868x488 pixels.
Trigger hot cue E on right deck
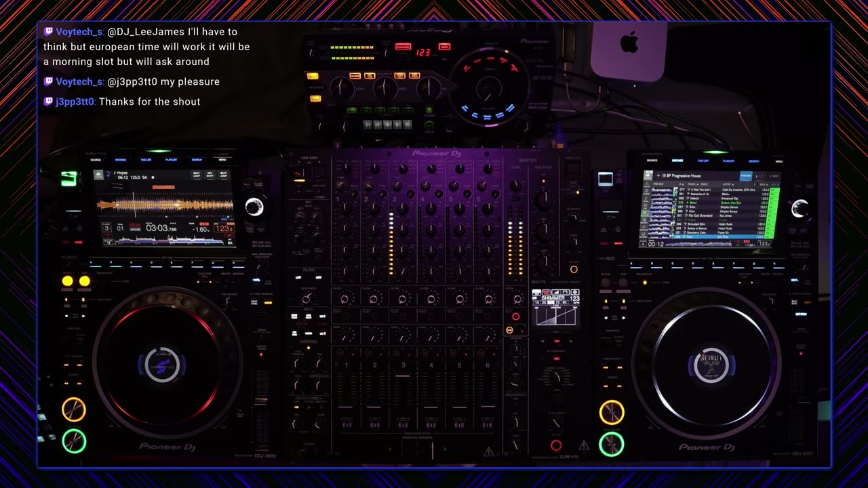point(718,266)
